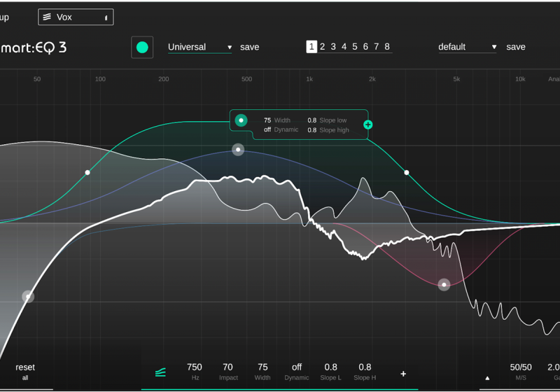Click the 750 Hz frequency field
The width and height of the screenshot is (560, 392).
coord(195,367)
